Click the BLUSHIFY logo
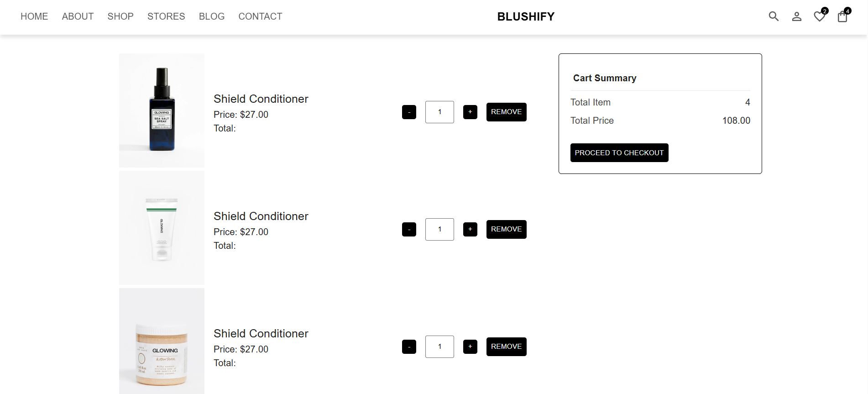 pyautogui.click(x=526, y=16)
